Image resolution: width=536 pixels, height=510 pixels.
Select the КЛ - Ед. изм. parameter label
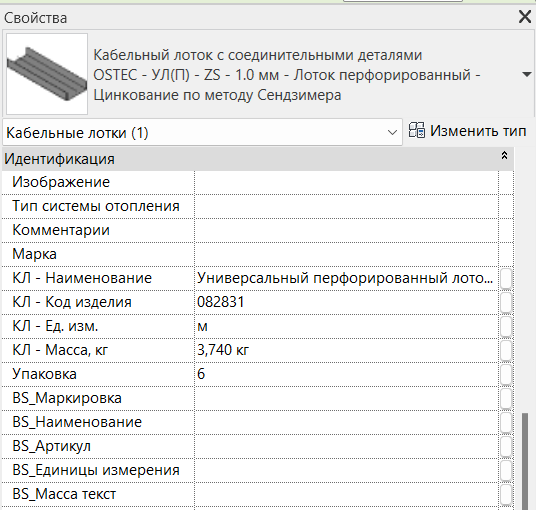(x=55, y=326)
